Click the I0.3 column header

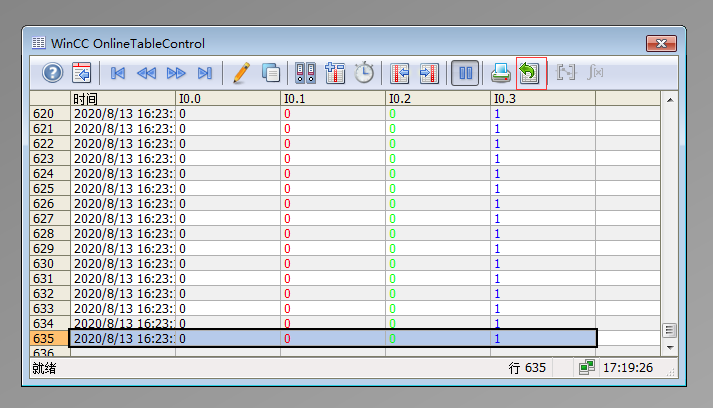click(x=543, y=99)
